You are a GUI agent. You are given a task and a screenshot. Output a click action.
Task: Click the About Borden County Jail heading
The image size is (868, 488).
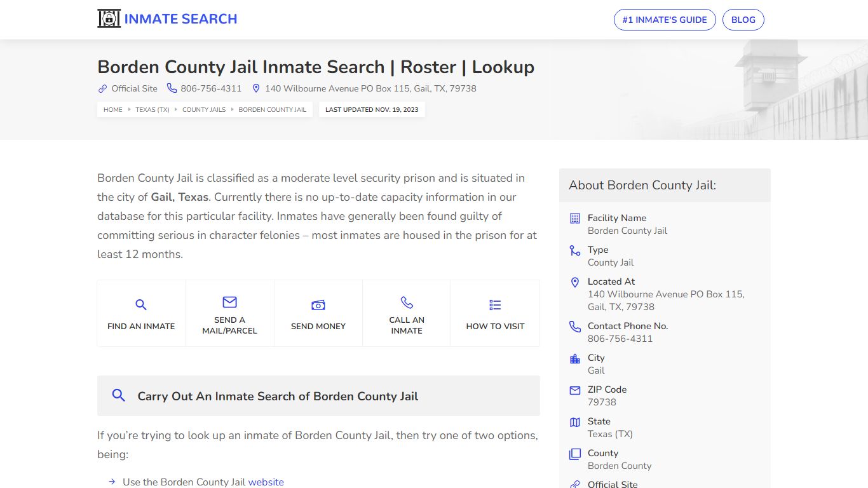point(642,185)
